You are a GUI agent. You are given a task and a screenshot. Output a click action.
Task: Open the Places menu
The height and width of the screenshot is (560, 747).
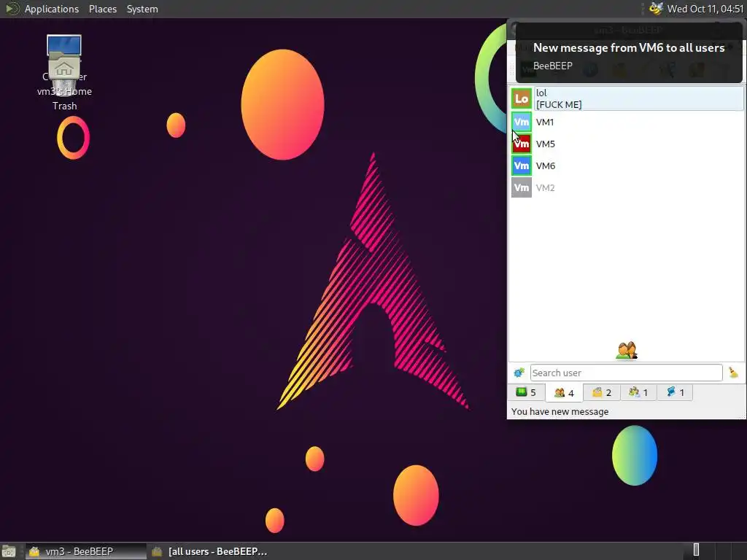coord(102,9)
